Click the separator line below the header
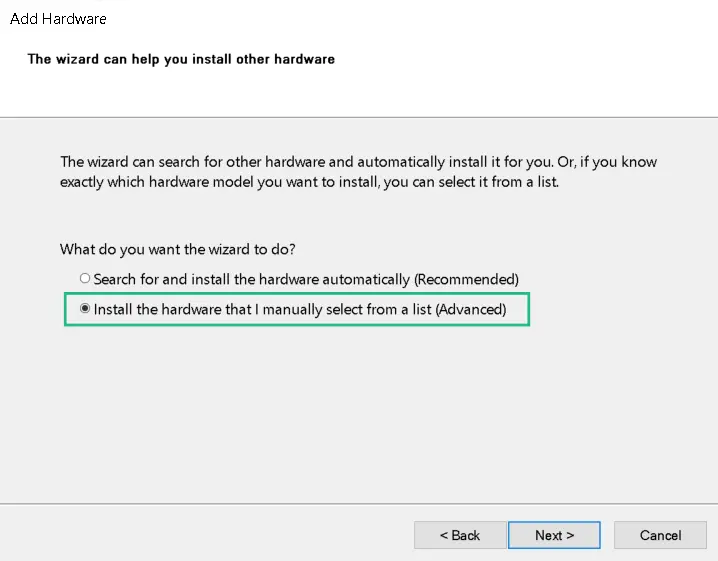Viewport: 718px width, 561px height. tap(359, 117)
